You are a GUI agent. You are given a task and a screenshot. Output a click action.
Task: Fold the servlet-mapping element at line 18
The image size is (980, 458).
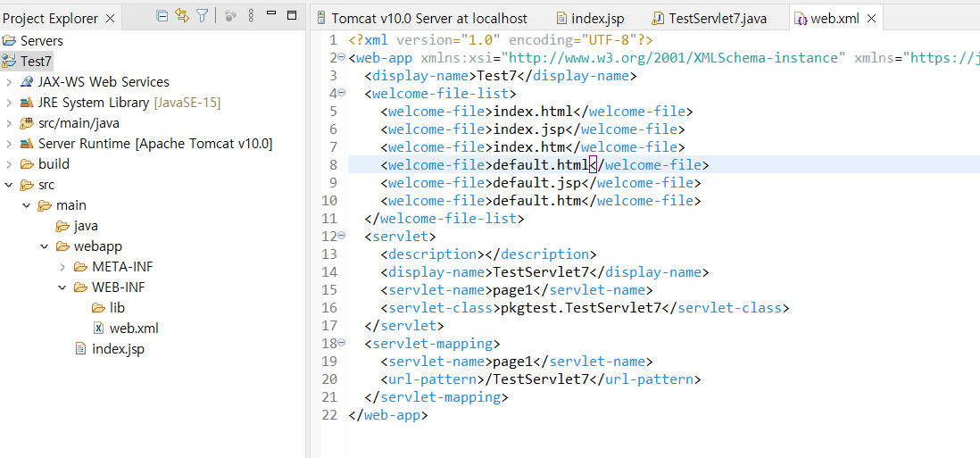pyautogui.click(x=341, y=343)
